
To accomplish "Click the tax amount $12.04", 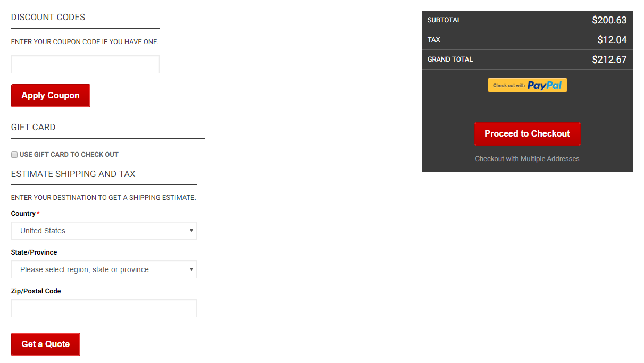I will pyautogui.click(x=612, y=40).
